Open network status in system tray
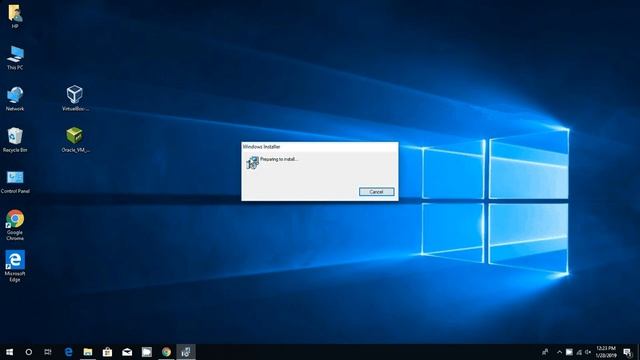640x360 pixels. click(579, 352)
